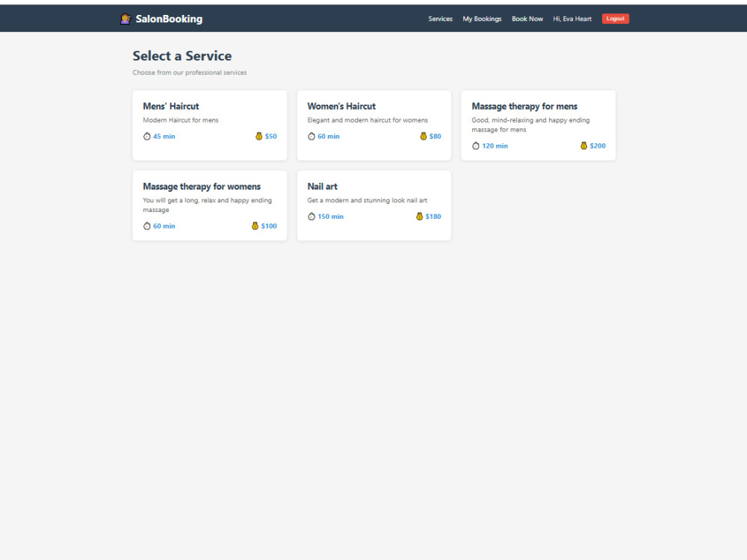This screenshot has height=560, width=747.
Task: Click the money bag icon beside $200
Action: tap(583, 146)
